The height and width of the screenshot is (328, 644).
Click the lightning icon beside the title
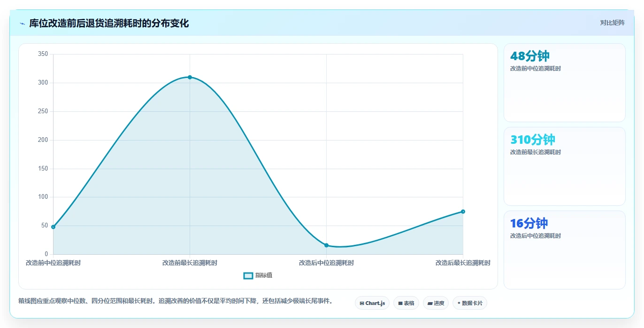22,23
